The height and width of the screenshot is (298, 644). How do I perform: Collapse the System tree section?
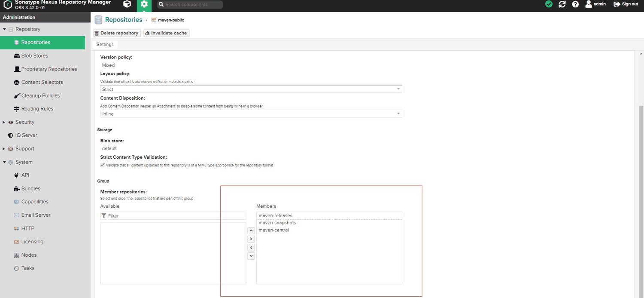pos(4,162)
